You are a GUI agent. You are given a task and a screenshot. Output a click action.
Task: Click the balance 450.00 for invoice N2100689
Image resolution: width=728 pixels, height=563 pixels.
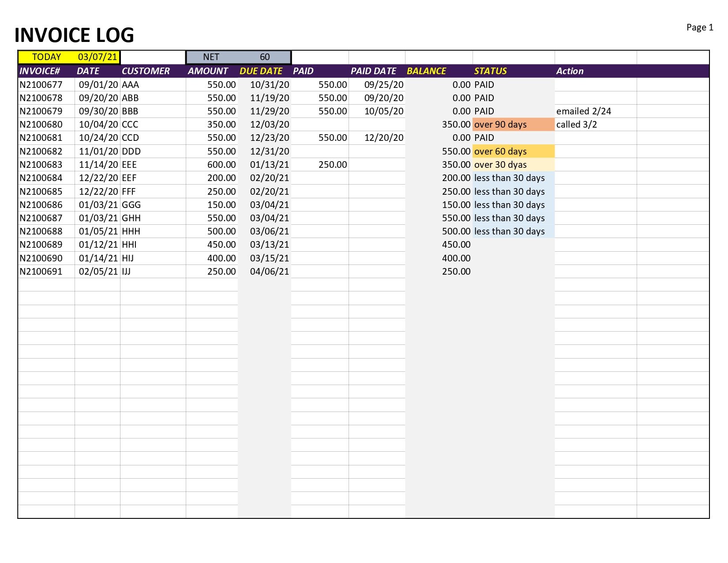pyautogui.click(x=456, y=245)
